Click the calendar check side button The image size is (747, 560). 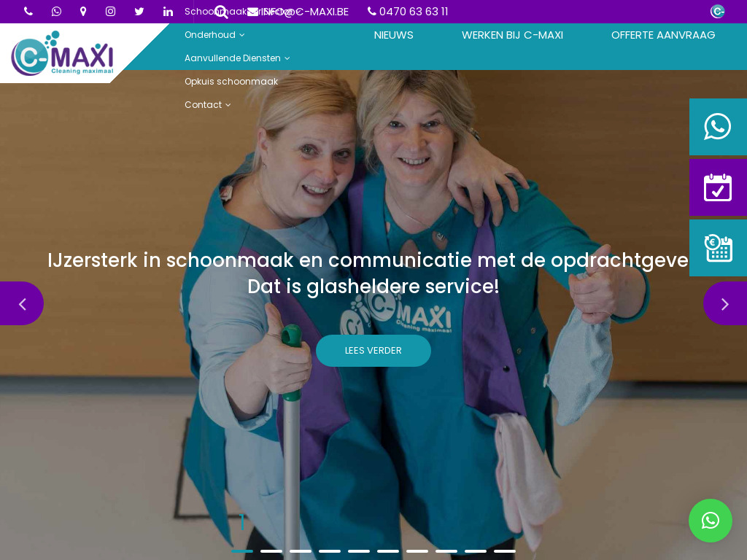718,187
